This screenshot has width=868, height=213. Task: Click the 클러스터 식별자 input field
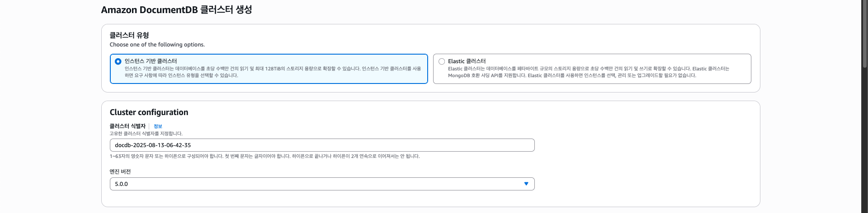(x=322, y=145)
